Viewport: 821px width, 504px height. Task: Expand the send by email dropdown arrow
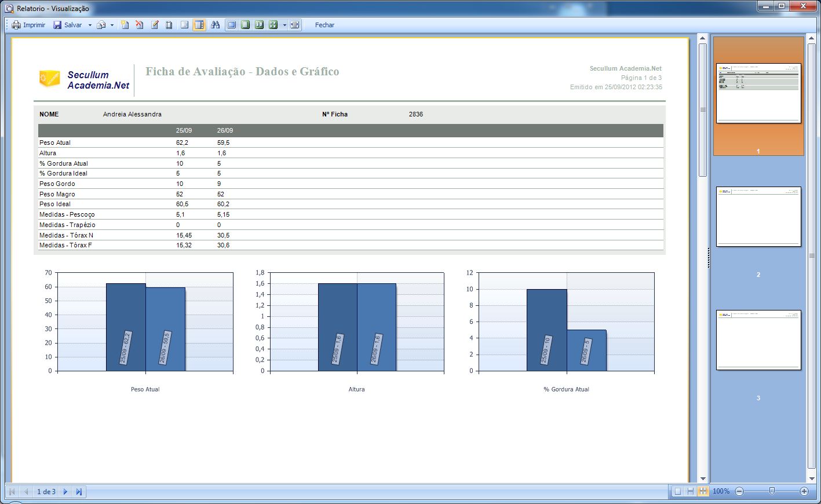[112, 25]
